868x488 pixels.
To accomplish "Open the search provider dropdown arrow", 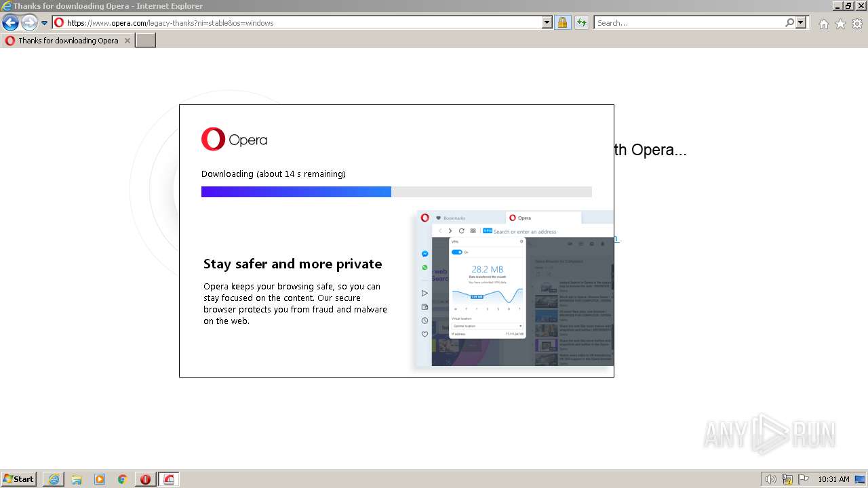I will pos(801,22).
